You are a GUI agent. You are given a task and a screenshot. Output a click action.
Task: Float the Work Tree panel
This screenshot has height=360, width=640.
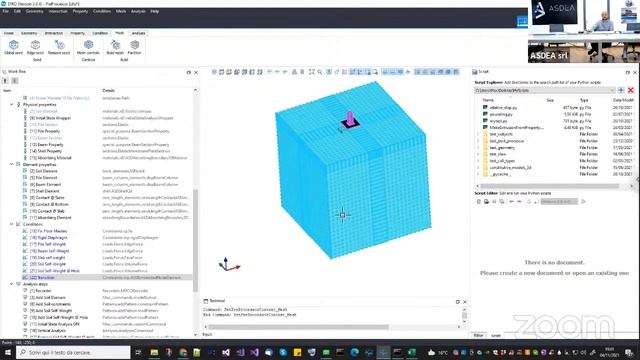coord(189,72)
